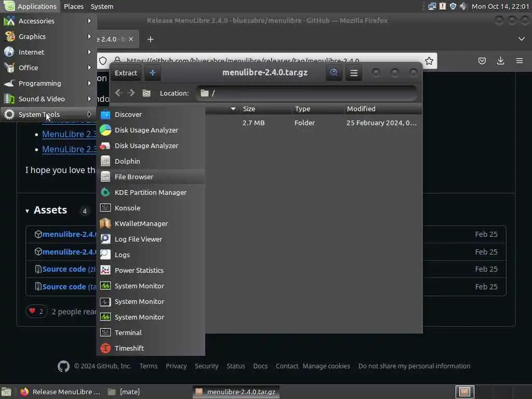This screenshot has height=399, width=532.
Task: Expand the Internet submenu
Action: [x=48, y=52]
